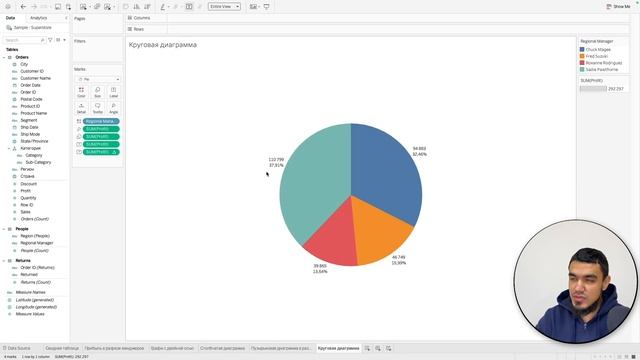Click the Круговая диаграмма sheet title
The height and width of the screenshot is (360, 640).
[163, 45]
